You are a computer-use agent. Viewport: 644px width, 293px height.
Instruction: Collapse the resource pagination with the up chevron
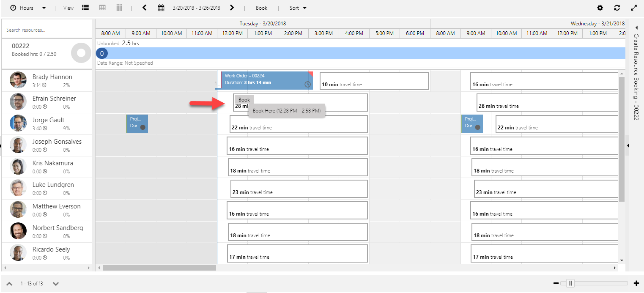(9, 283)
